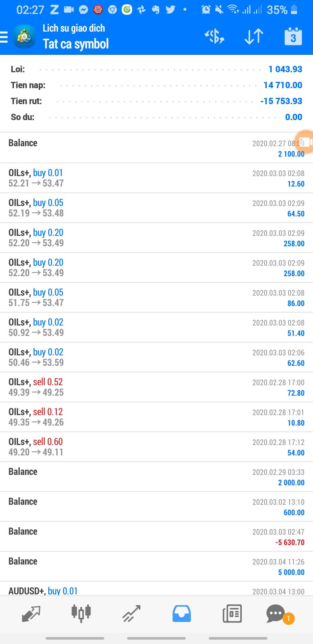Image resolution: width=313 pixels, height=644 pixels.
Task: Open the calendar date range filter
Action: [293, 37]
